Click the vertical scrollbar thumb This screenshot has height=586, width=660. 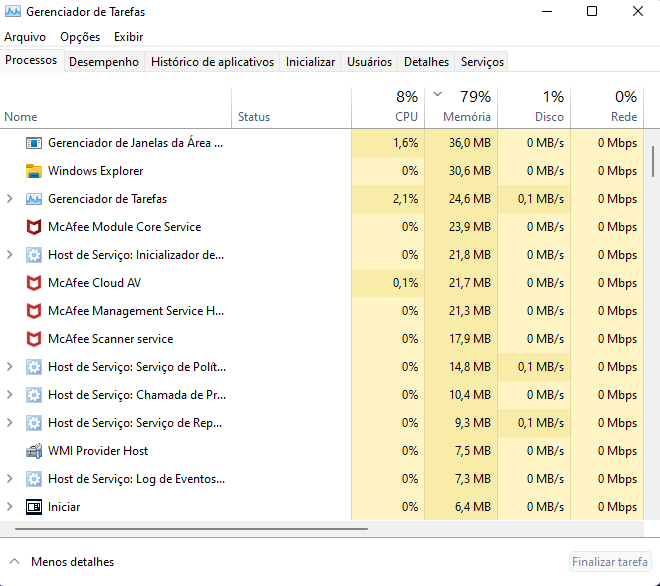tap(652, 162)
